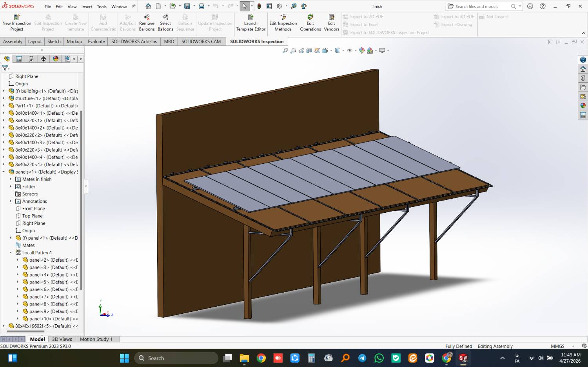The width and height of the screenshot is (588, 367).
Task: Click the Save icon in the top toolbar
Action: coord(187,6)
